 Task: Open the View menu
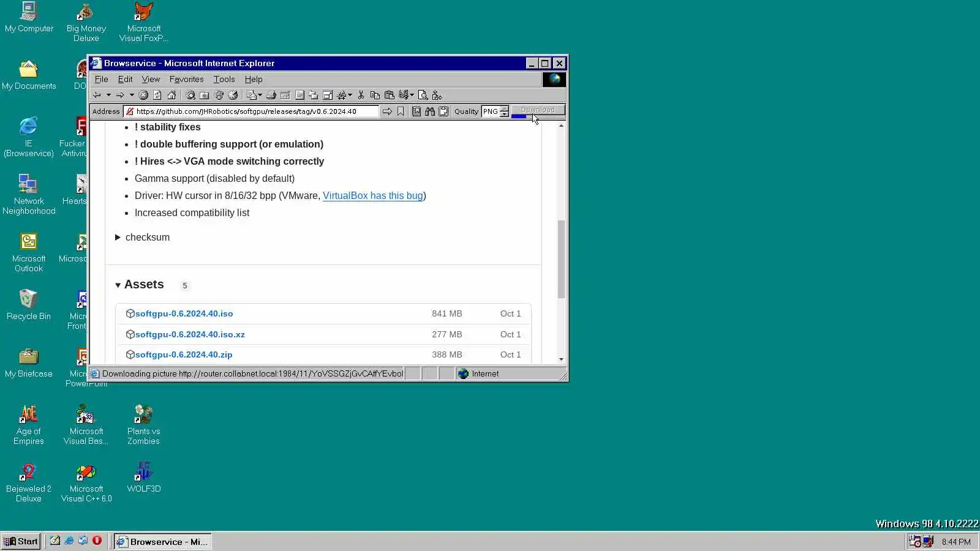click(x=151, y=79)
